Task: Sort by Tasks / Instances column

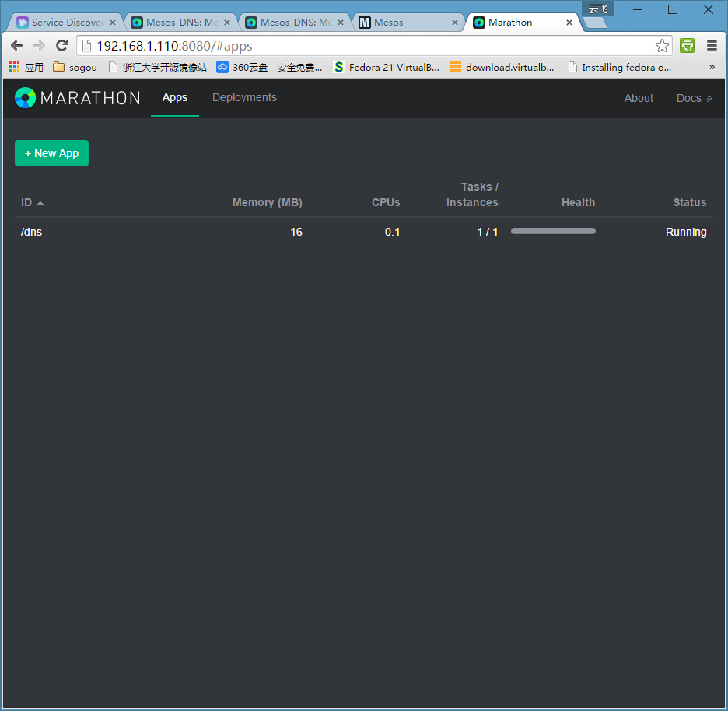Action: tap(472, 194)
